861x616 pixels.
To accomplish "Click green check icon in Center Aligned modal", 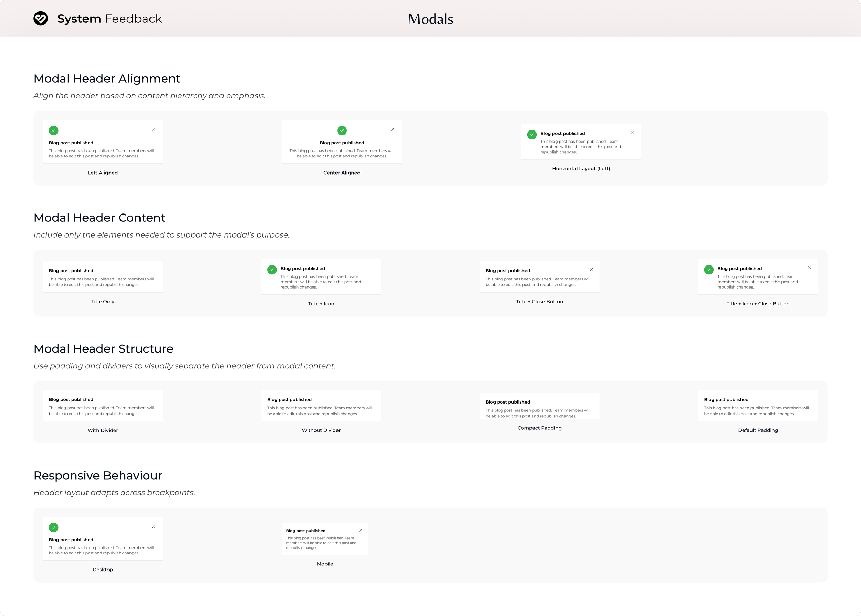I will click(x=342, y=130).
